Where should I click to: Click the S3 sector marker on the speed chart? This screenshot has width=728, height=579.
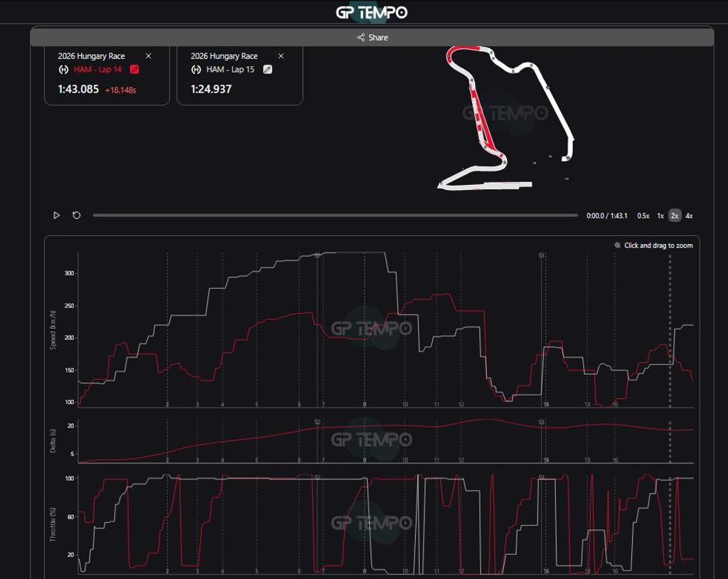point(541,255)
